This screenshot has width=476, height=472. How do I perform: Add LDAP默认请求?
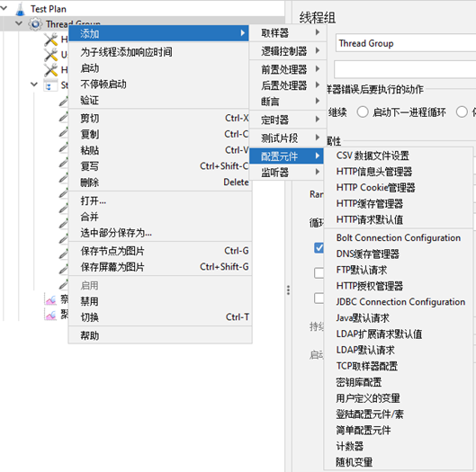pos(399,351)
